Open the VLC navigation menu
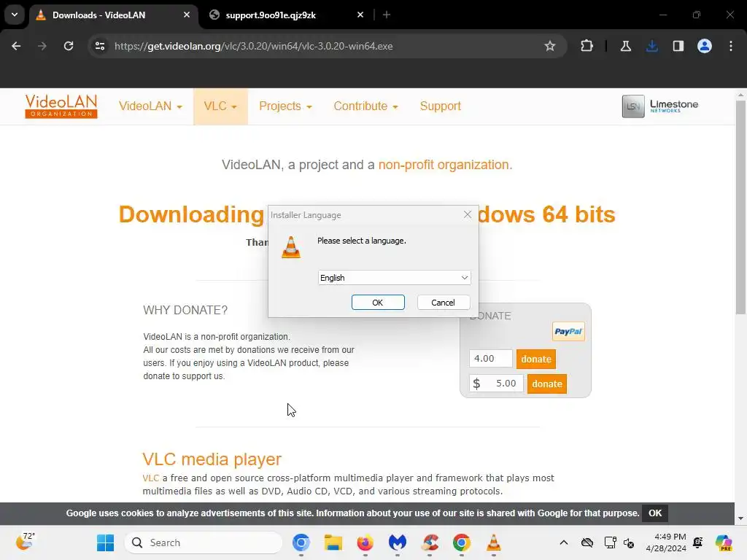This screenshot has width=747, height=560. pyautogui.click(x=220, y=106)
